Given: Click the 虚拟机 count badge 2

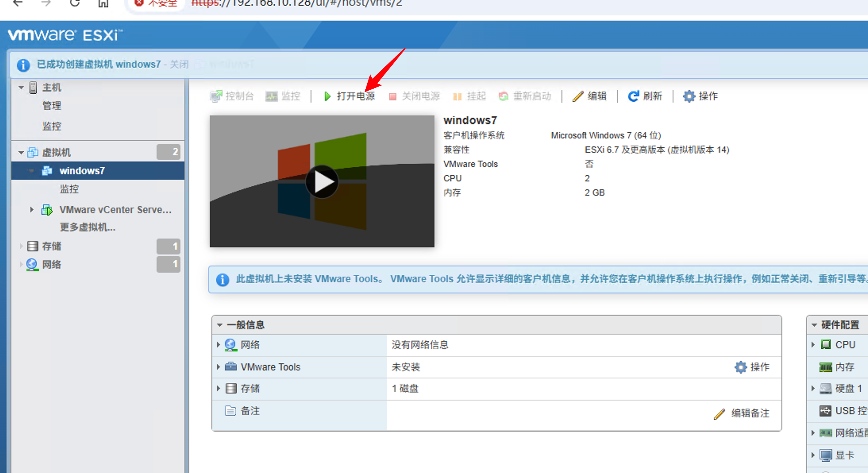Looking at the screenshot, I should (168, 152).
